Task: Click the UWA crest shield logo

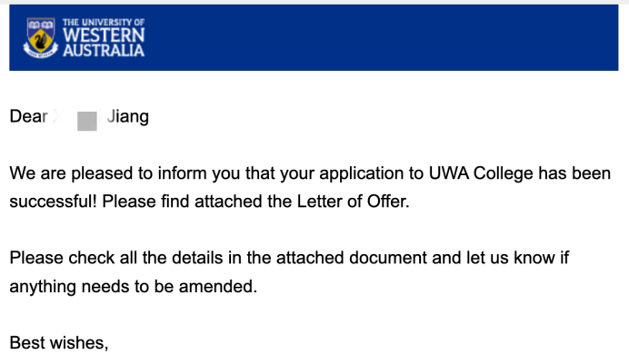Action: point(41,37)
